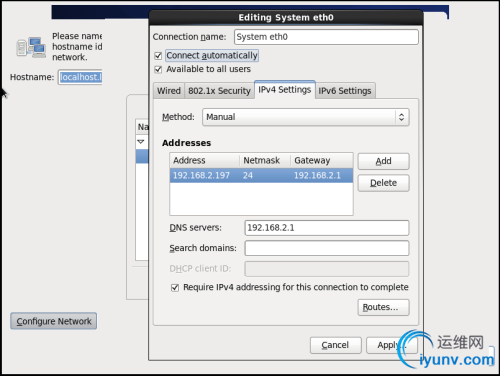The image size is (500, 376).
Task: Switch to the 802.1x Security tab
Action: pos(219,91)
